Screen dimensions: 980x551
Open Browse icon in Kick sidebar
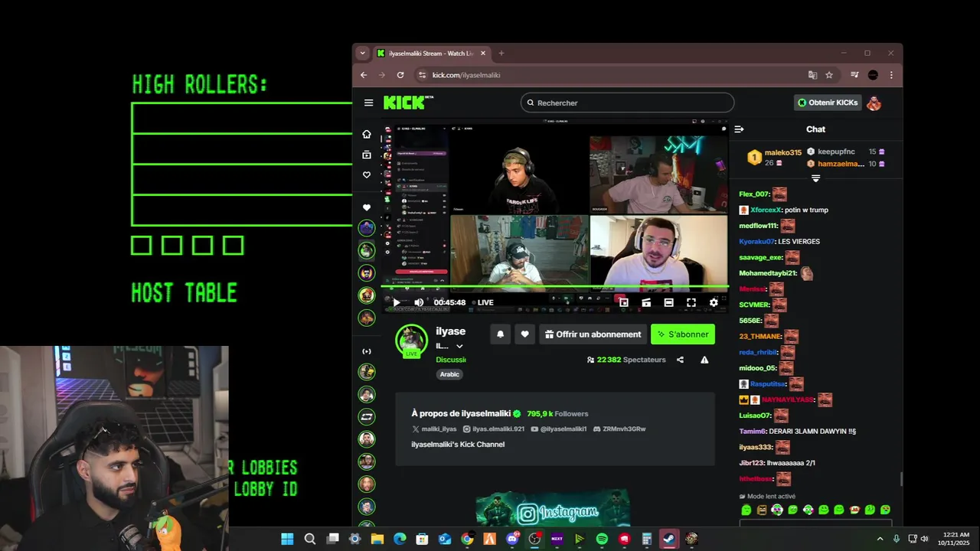(x=367, y=155)
